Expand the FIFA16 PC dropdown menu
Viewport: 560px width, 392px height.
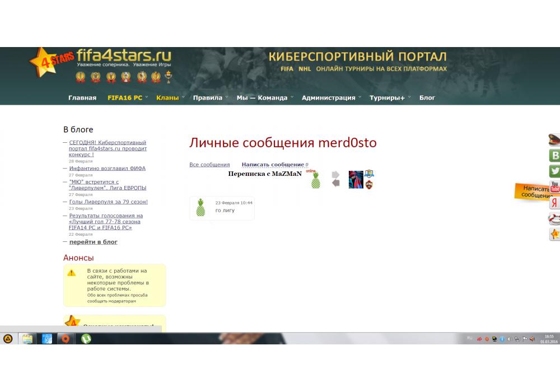click(x=125, y=97)
